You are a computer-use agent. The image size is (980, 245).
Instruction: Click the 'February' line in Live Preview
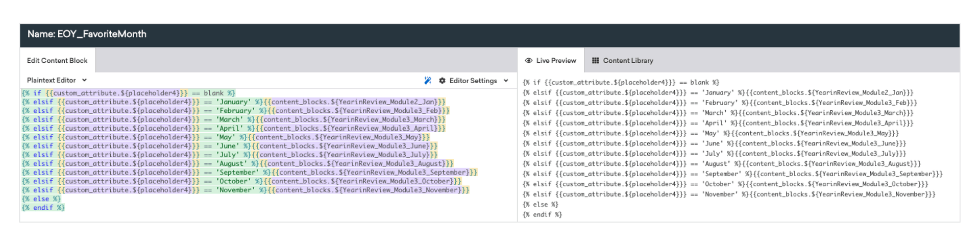coord(720,103)
